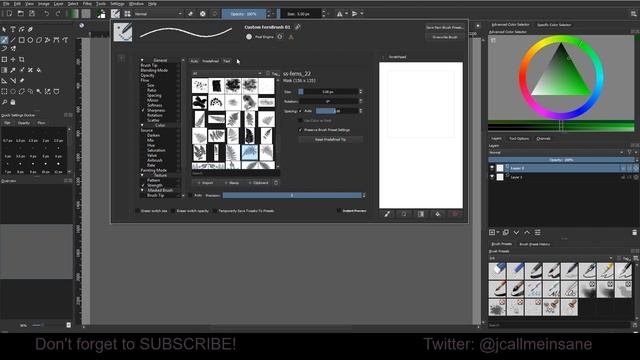Toggle the Auto spacing checkbox
The width and height of the screenshot is (640, 360).
pyautogui.click(x=300, y=111)
